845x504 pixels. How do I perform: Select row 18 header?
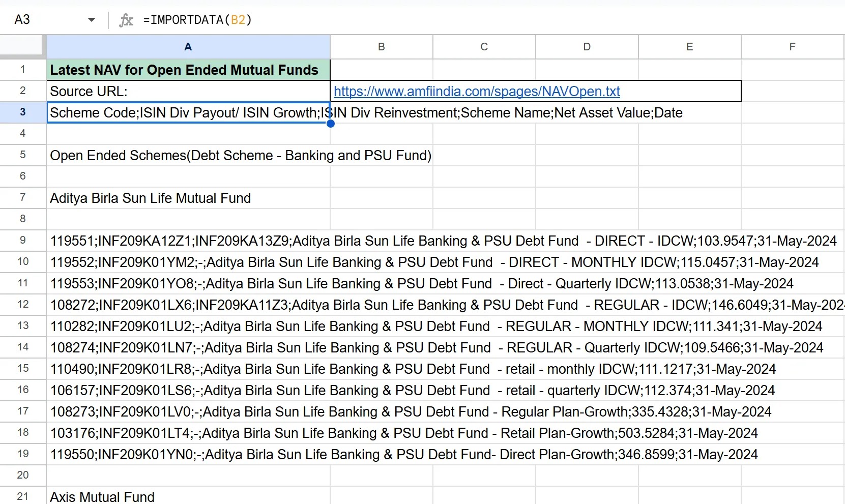click(23, 433)
